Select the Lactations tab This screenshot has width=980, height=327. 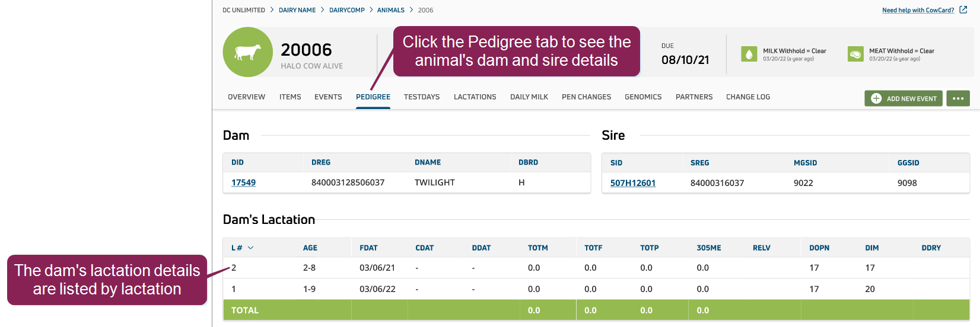(475, 97)
